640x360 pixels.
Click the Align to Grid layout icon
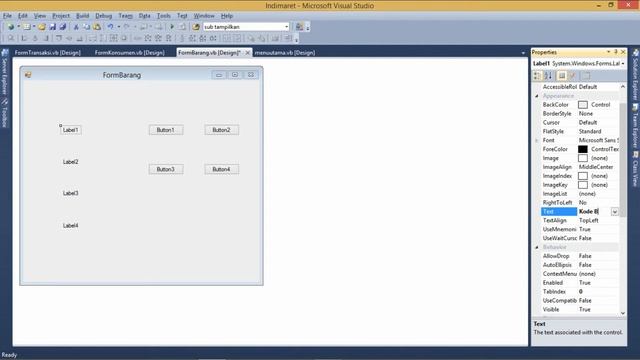[x=11, y=38]
